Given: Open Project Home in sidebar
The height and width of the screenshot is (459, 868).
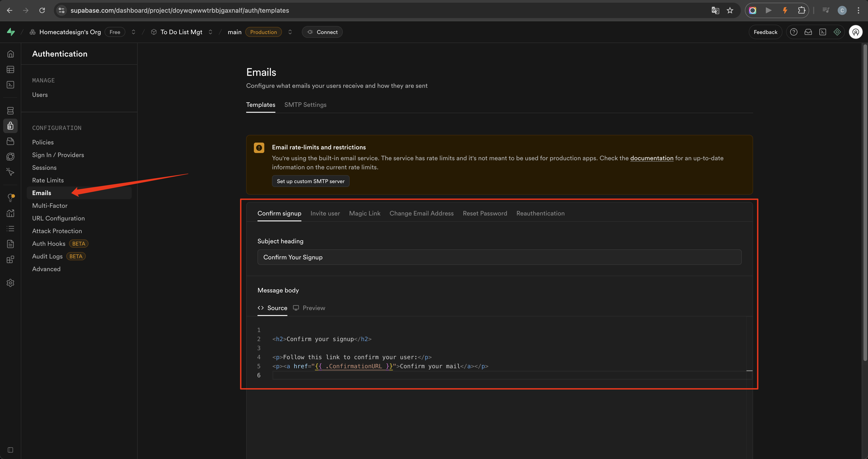Looking at the screenshot, I should tap(10, 54).
